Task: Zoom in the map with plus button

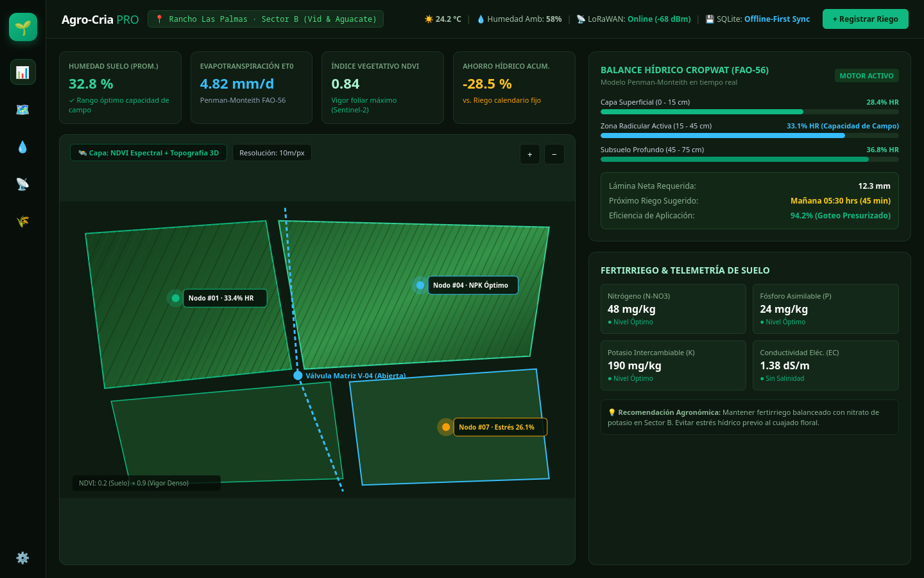Action: tap(529, 154)
